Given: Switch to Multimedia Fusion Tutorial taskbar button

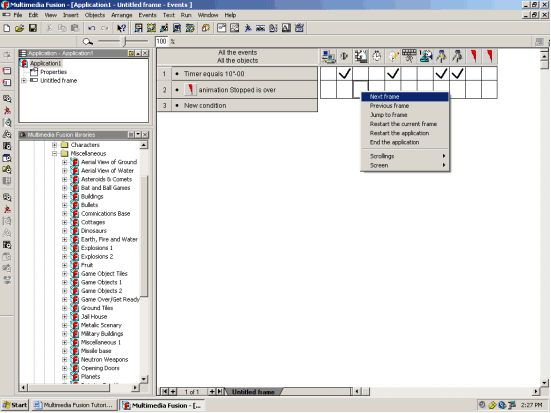Looking at the screenshot, I should [74, 405].
